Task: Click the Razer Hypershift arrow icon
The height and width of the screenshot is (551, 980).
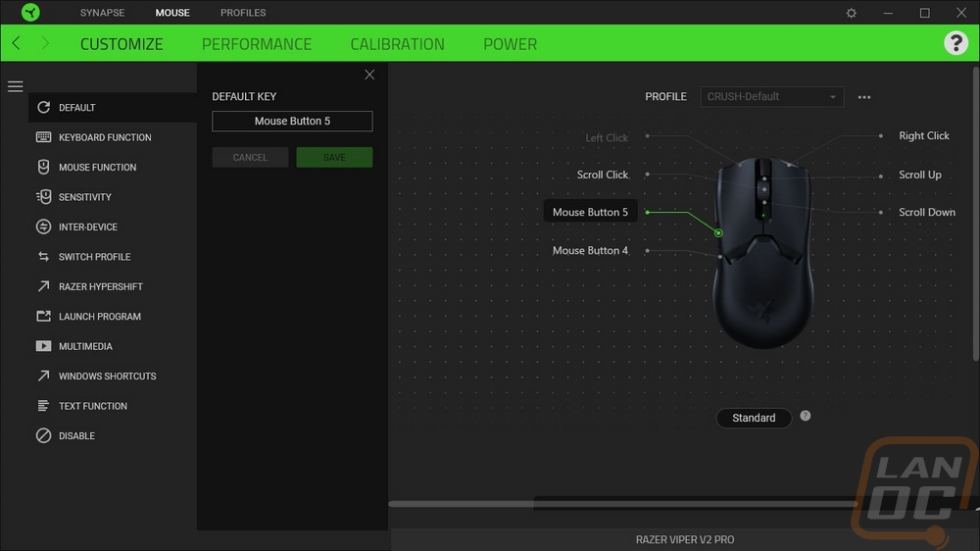Action: 43,286
